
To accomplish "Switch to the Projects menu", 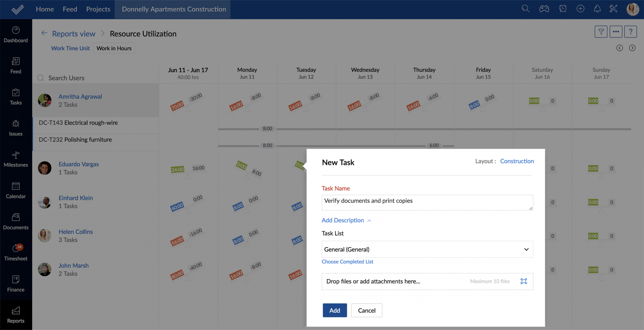I will [98, 9].
